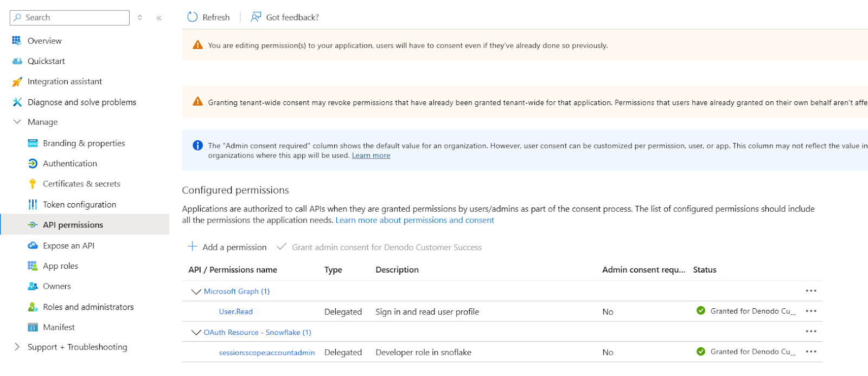
Task: Click the Manifest icon in sidebar
Action: pos(33,327)
